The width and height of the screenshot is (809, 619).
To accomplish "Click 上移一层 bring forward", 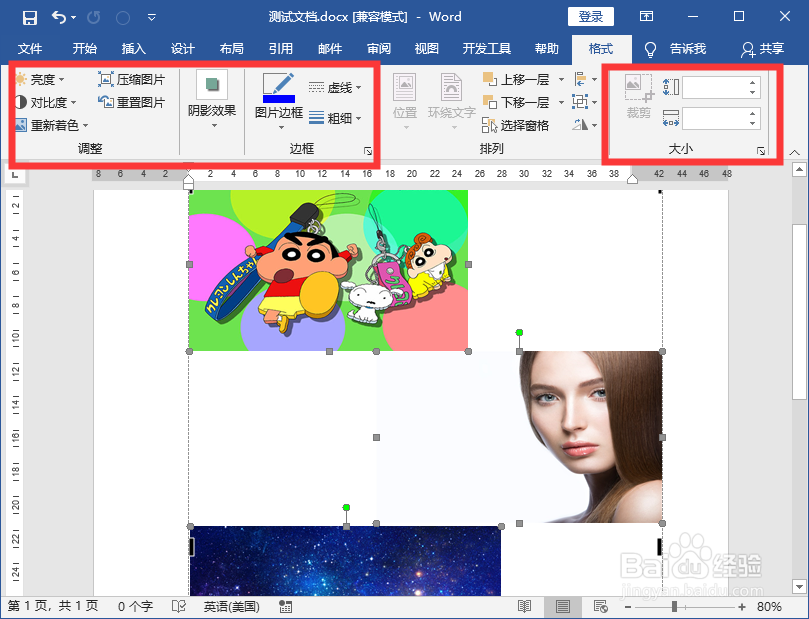I will pos(516,79).
